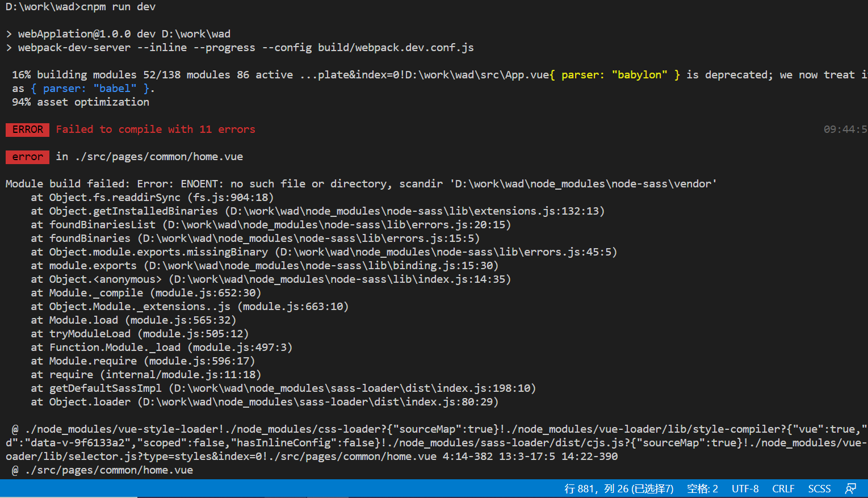The image size is (868, 498).
Task: Click 'webApplation@1.0.0 dev' line
Action: pyautogui.click(x=118, y=34)
